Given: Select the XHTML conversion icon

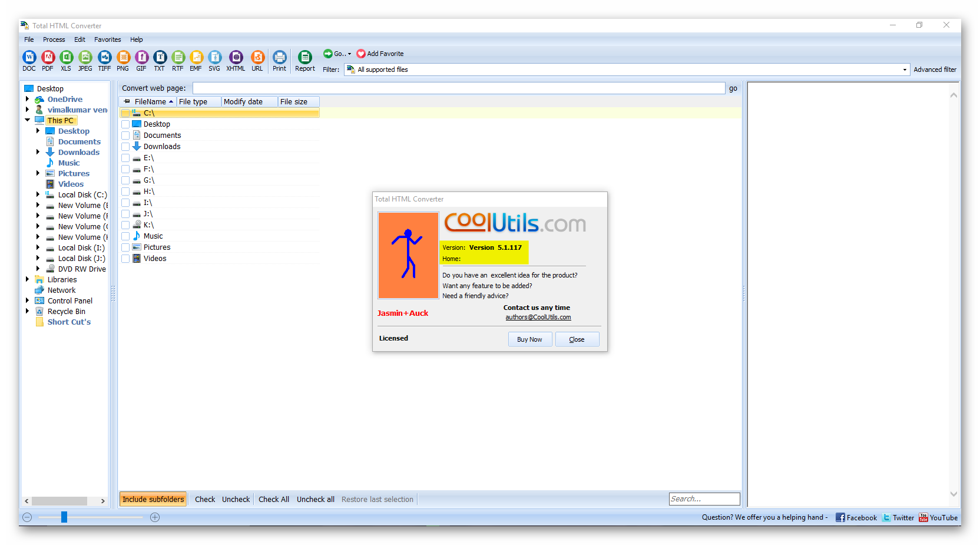Looking at the screenshot, I should tap(236, 57).
